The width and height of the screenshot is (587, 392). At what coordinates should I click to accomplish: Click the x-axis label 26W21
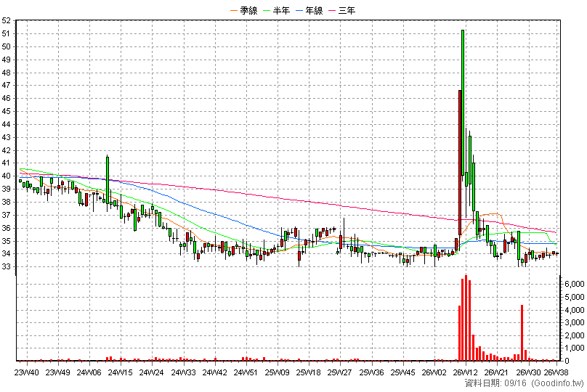496,372
